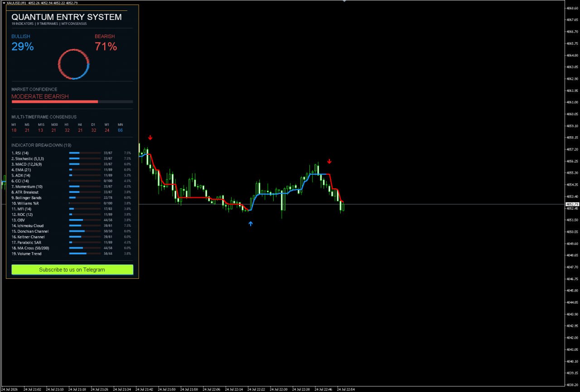Click the first red sell arrow on the chart

pyautogui.click(x=150, y=138)
